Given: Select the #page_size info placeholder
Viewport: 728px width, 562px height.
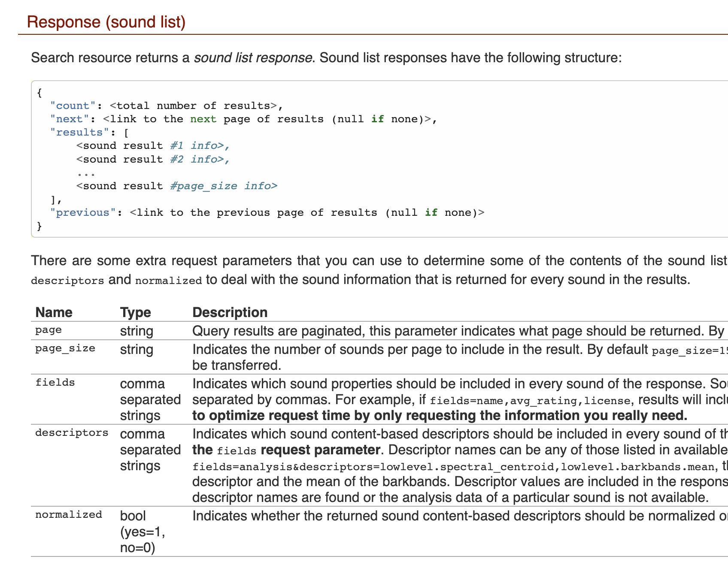Looking at the screenshot, I should tap(223, 186).
